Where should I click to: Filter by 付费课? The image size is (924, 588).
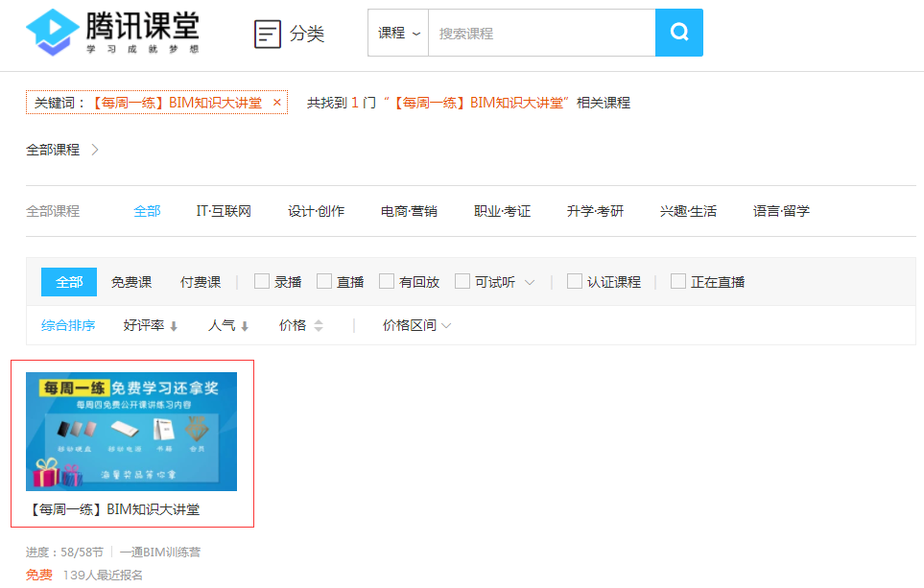tap(201, 282)
